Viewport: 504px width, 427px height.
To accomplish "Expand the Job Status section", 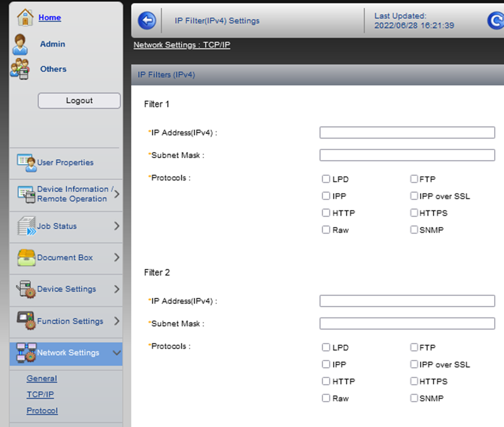I will 116,226.
